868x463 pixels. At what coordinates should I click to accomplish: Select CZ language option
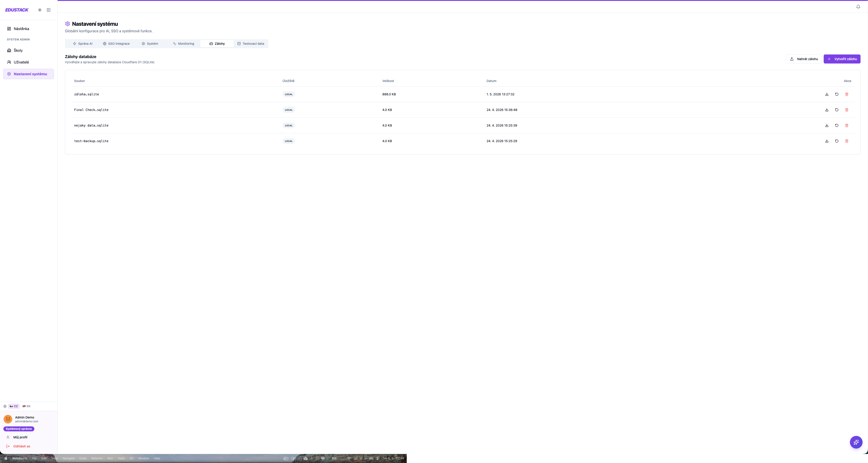tap(14, 406)
